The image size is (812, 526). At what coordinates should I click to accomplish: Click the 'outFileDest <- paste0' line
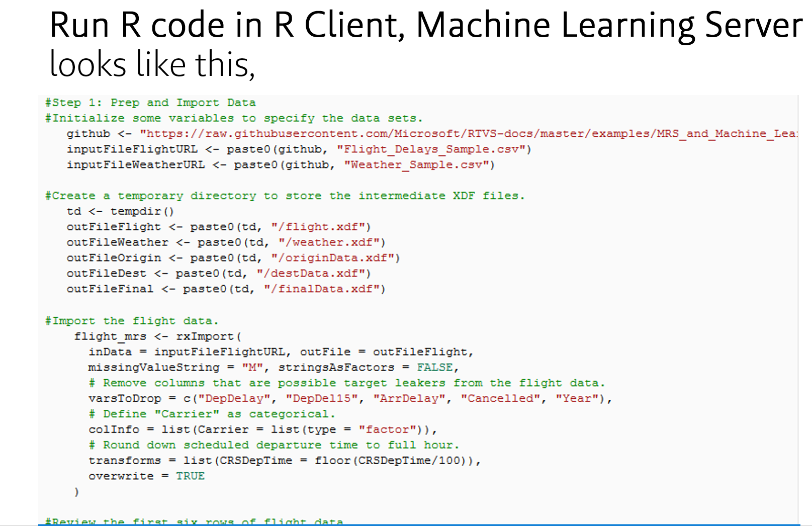219,274
